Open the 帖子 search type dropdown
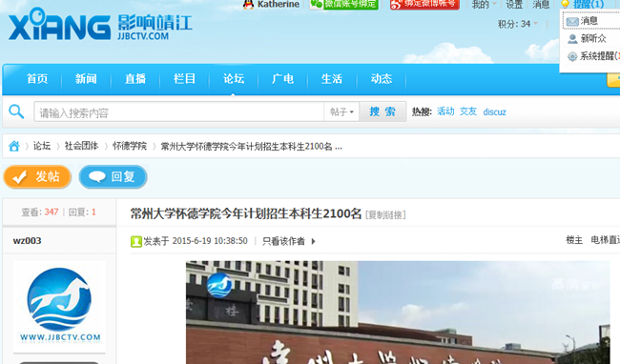Viewport: 620px width, 364px height. tap(341, 111)
